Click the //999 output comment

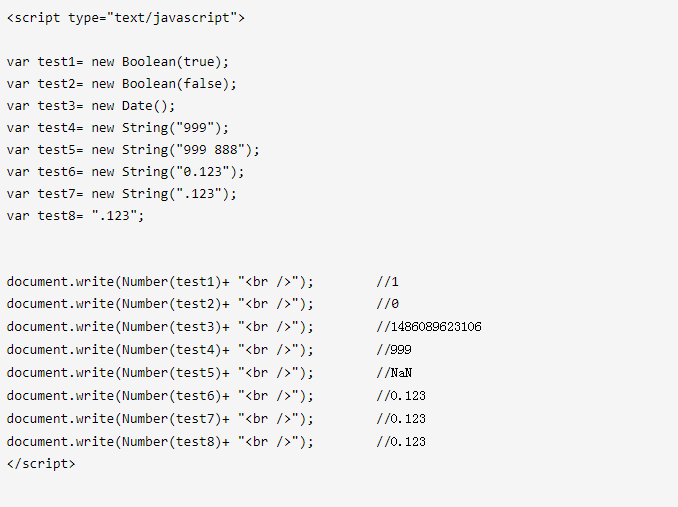394,350
